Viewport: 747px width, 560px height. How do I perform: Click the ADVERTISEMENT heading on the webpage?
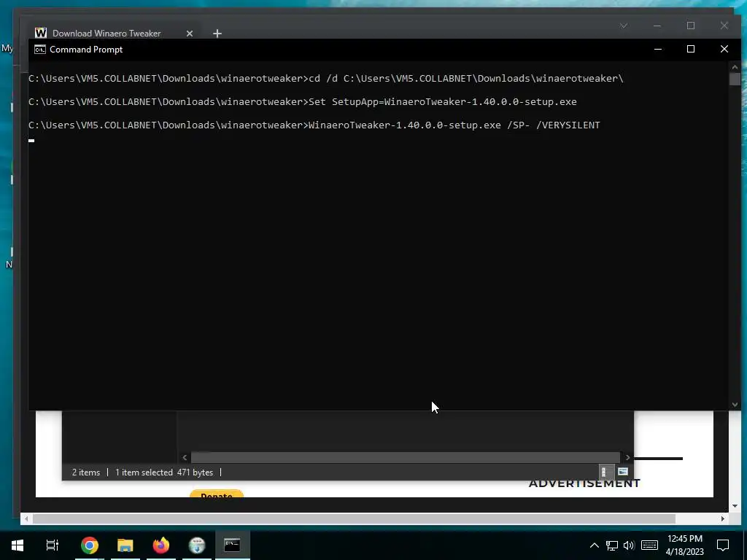pyautogui.click(x=584, y=483)
